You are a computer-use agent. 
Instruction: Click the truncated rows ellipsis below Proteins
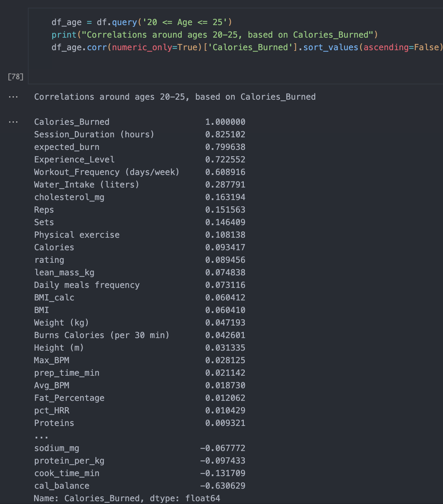pyautogui.click(x=41, y=436)
